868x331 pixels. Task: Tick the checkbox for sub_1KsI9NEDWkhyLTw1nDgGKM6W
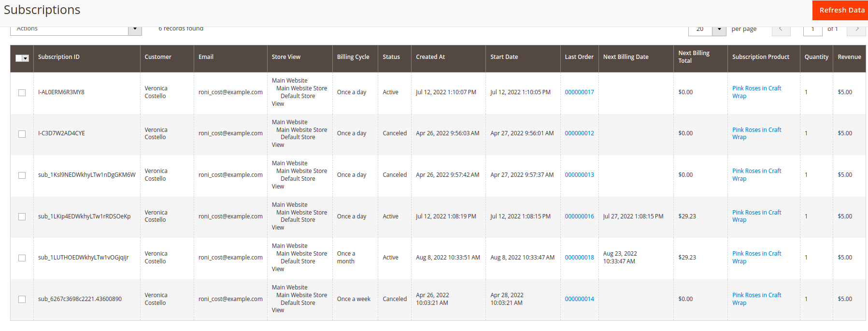(x=22, y=175)
